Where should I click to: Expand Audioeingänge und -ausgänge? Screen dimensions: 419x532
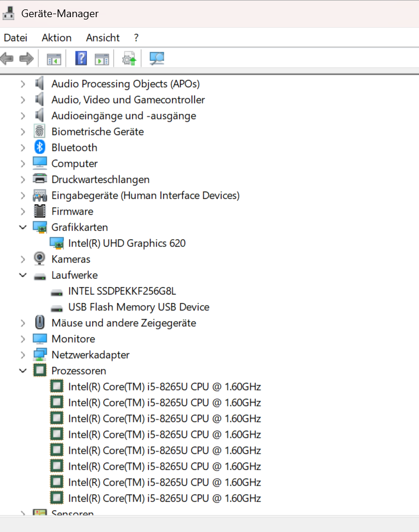click(x=22, y=116)
